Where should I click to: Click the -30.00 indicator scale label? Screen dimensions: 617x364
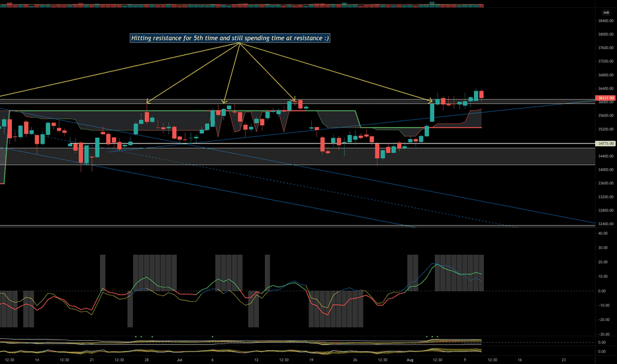[604, 334]
